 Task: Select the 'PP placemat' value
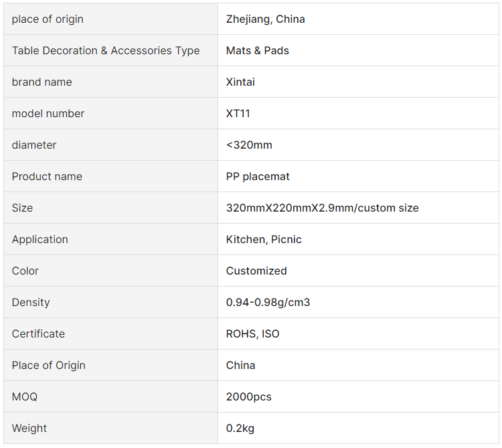coord(258,177)
